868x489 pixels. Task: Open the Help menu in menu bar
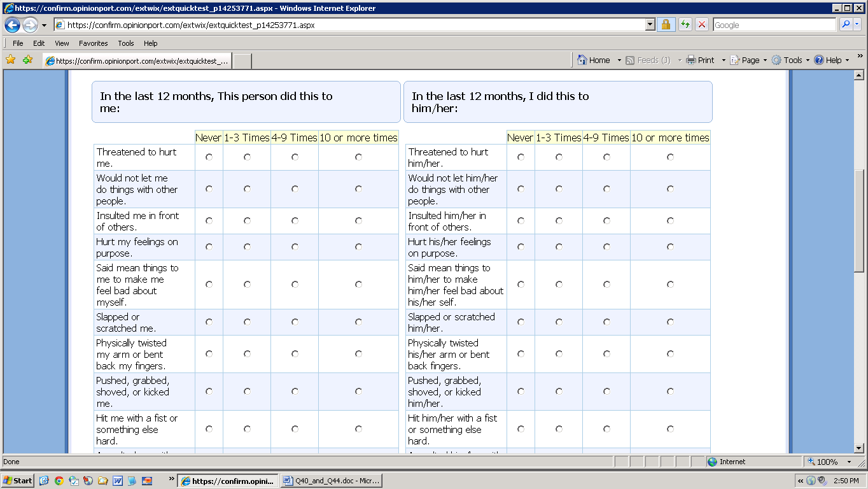(x=150, y=43)
